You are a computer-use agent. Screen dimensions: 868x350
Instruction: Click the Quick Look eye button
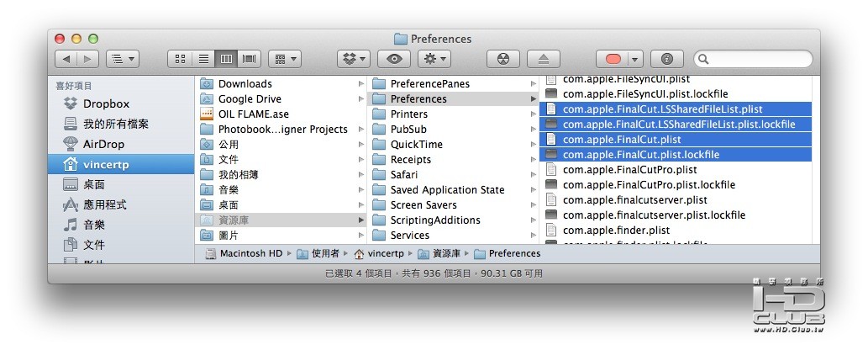[x=394, y=59]
